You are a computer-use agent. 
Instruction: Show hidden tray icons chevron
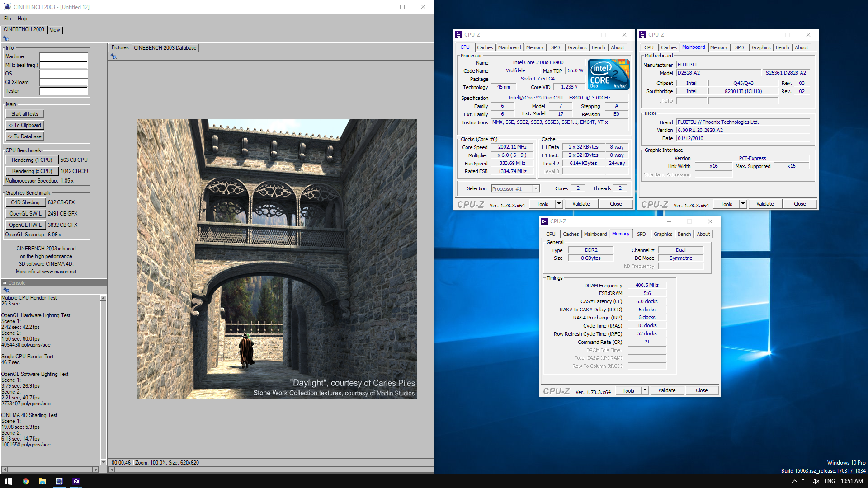pos(794,481)
